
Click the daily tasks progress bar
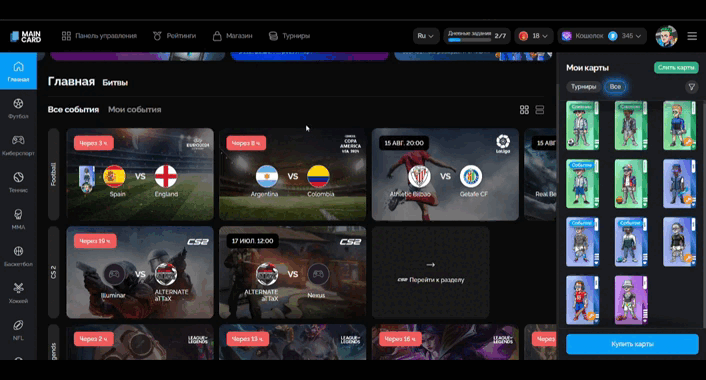click(x=469, y=40)
